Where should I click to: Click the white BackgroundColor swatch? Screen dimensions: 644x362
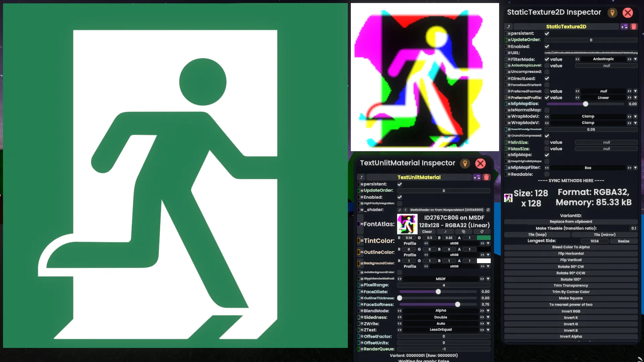[x=484, y=261]
